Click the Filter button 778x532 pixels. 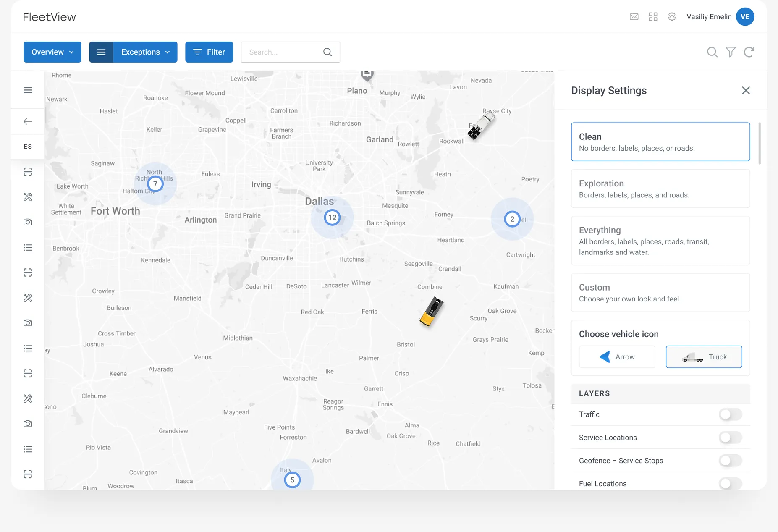pos(209,52)
